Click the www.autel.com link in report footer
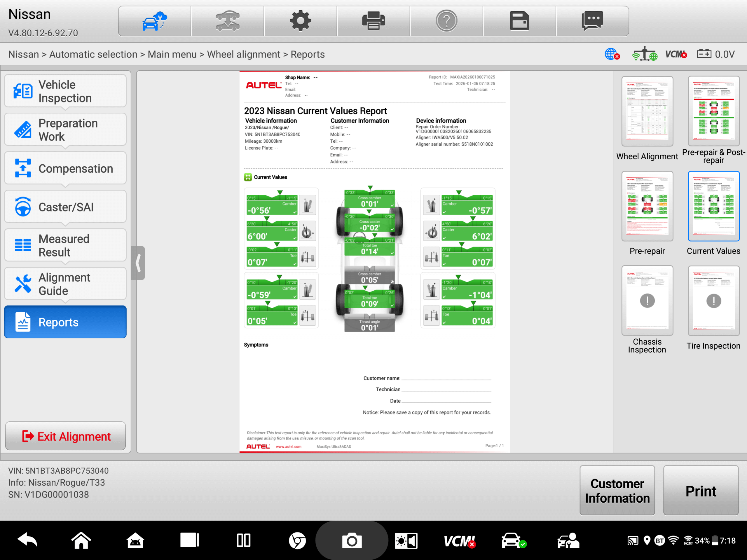 point(289,446)
